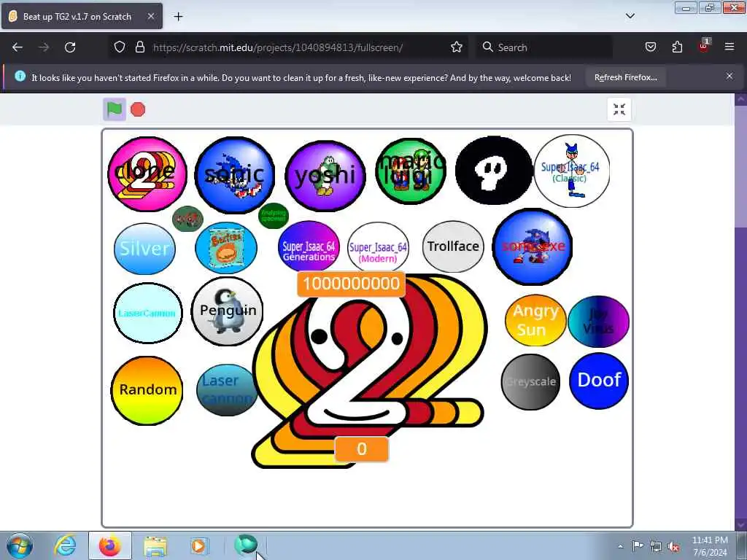
Task: Pick the purple 'yoshi' character circle
Action: click(325, 176)
